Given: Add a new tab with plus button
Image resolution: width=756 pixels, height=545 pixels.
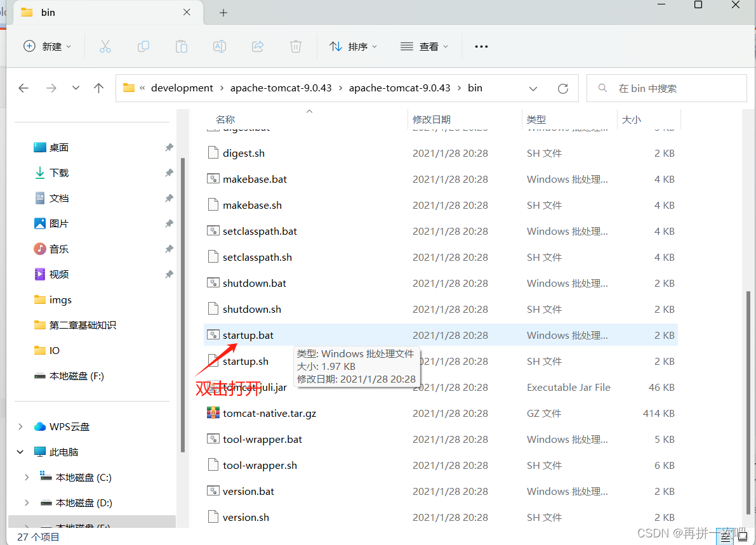Looking at the screenshot, I should 223,13.
